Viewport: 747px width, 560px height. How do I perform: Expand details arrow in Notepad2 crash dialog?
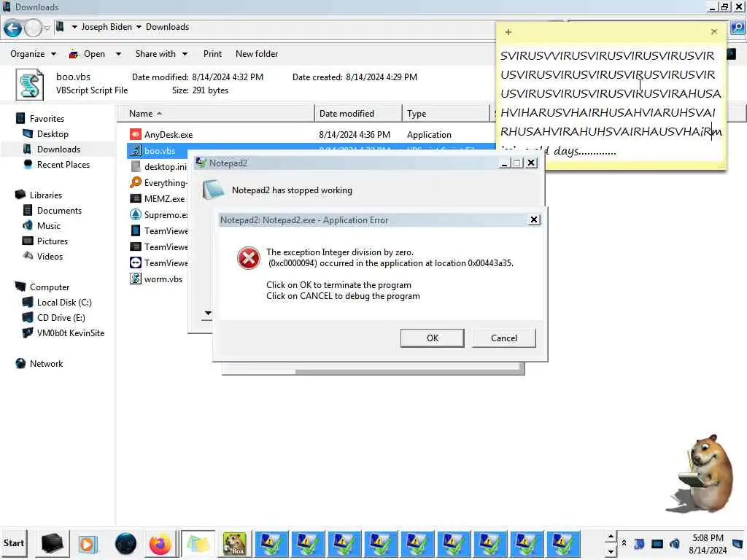[x=208, y=314]
